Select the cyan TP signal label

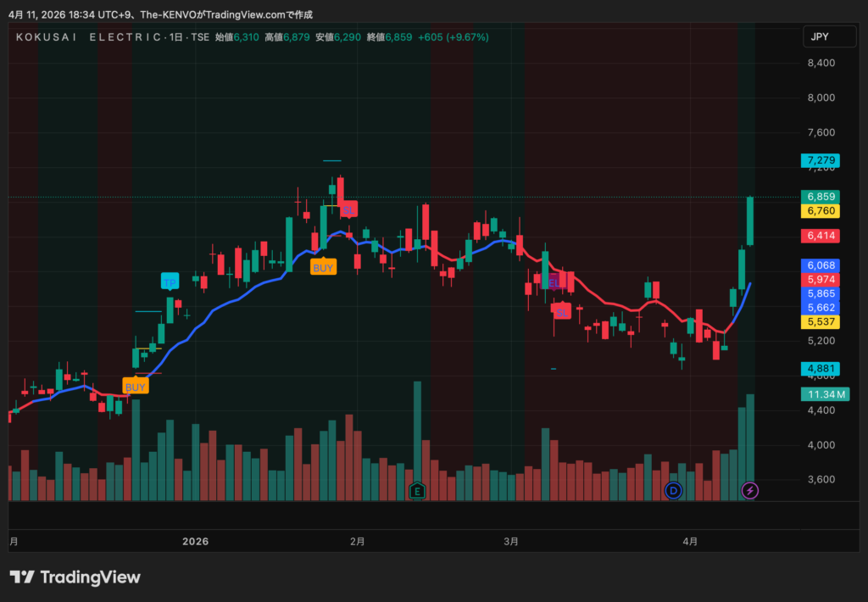coord(170,281)
